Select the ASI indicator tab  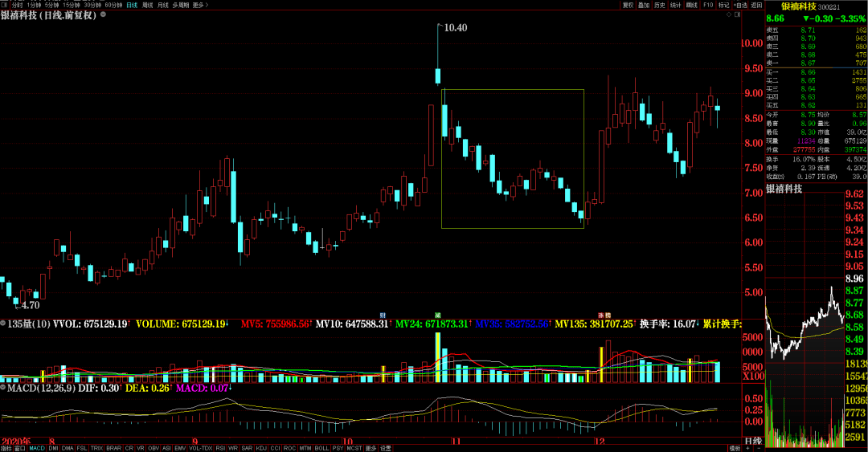[x=166, y=448]
